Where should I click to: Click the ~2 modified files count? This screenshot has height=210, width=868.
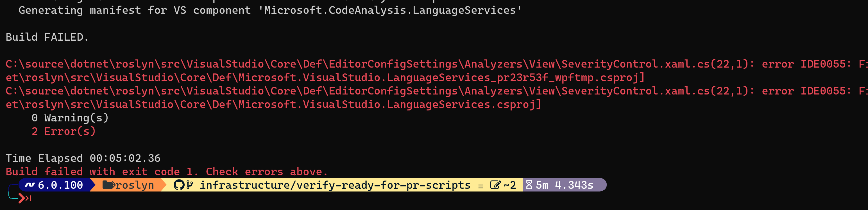click(509, 185)
